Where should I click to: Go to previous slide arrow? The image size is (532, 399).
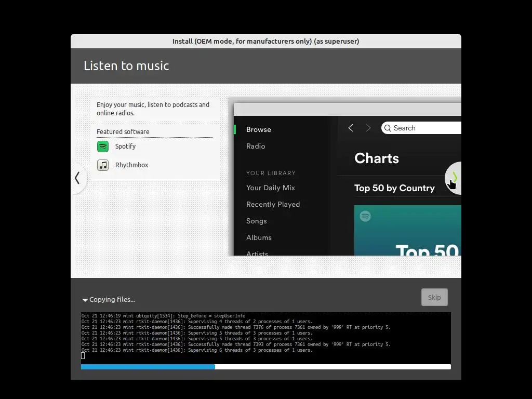(77, 178)
